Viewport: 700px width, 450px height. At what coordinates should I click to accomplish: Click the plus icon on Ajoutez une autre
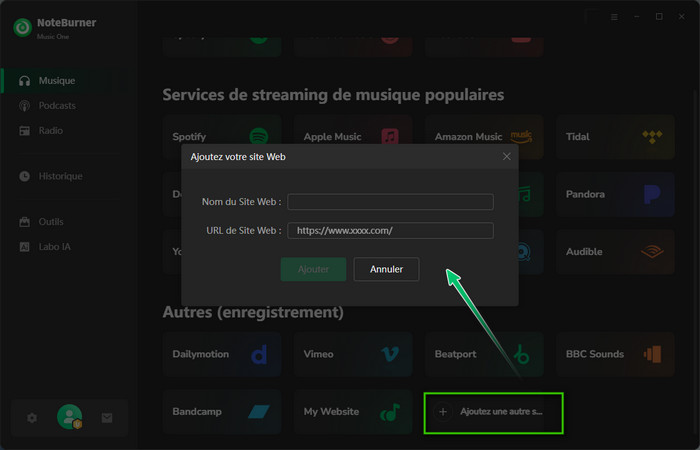(x=443, y=412)
